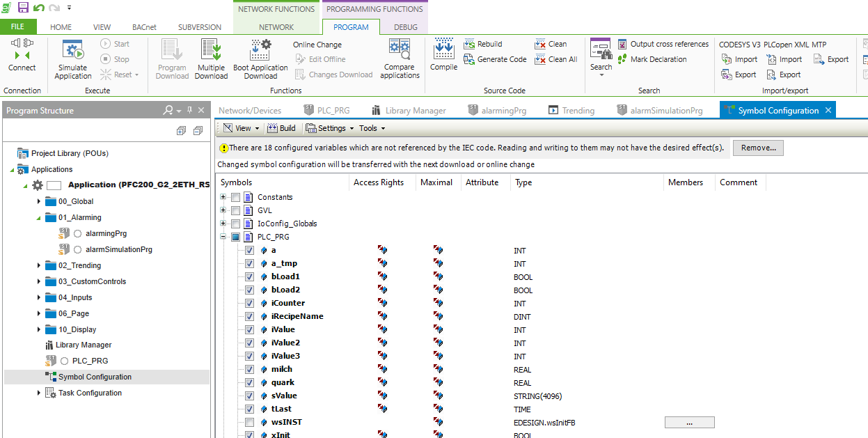Screen dimensions: 868x438
Task: Select Task Configuration in program tree
Action: tap(90, 393)
